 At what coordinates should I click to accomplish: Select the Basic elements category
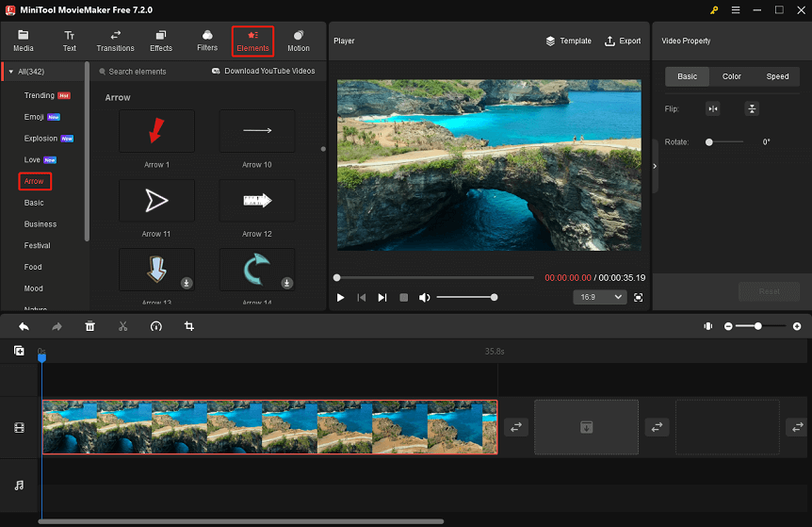[34, 203]
